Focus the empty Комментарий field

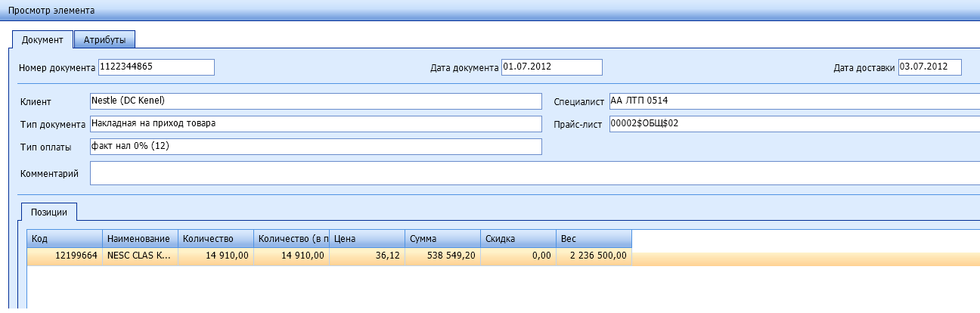click(x=529, y=173)
